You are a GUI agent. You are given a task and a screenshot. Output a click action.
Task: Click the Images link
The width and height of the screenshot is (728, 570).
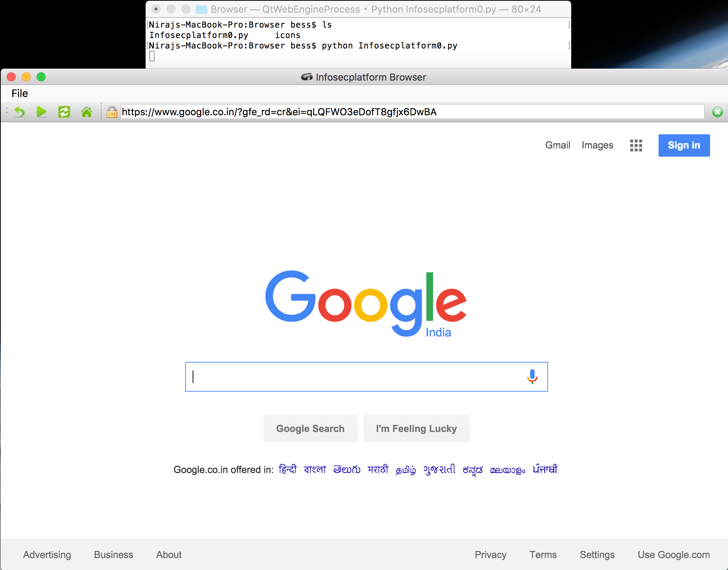coord(597,145)
